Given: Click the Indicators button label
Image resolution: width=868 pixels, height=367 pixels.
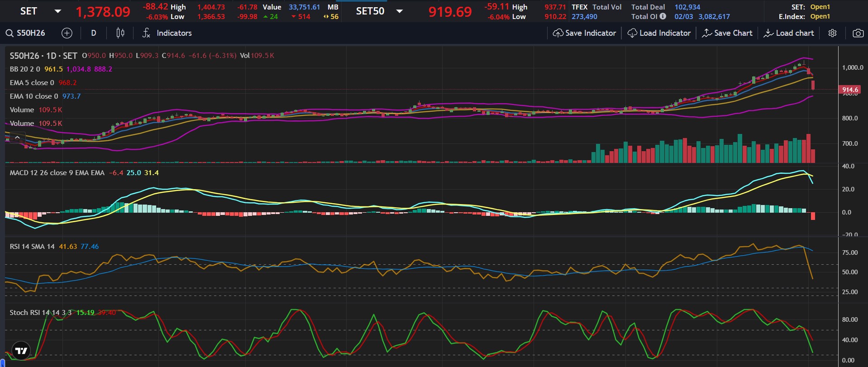Looking at the screenshot, I should coord(174,33).
